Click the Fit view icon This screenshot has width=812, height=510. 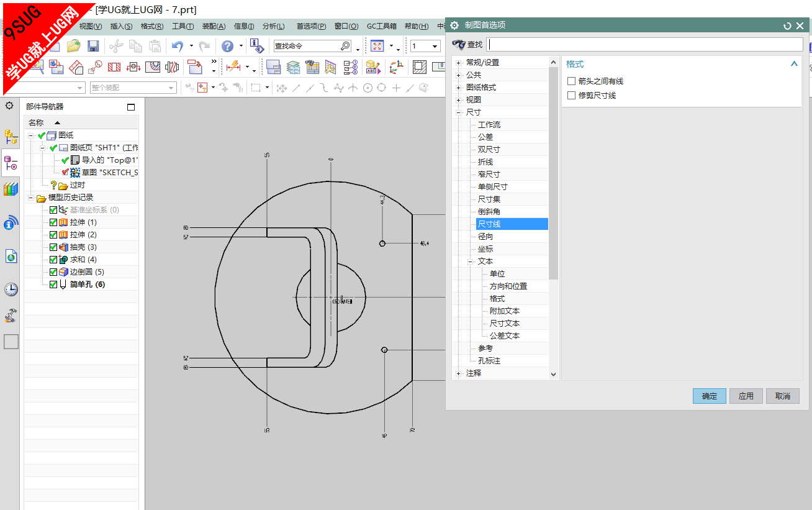pyautogui.click(x=377, y=46)
